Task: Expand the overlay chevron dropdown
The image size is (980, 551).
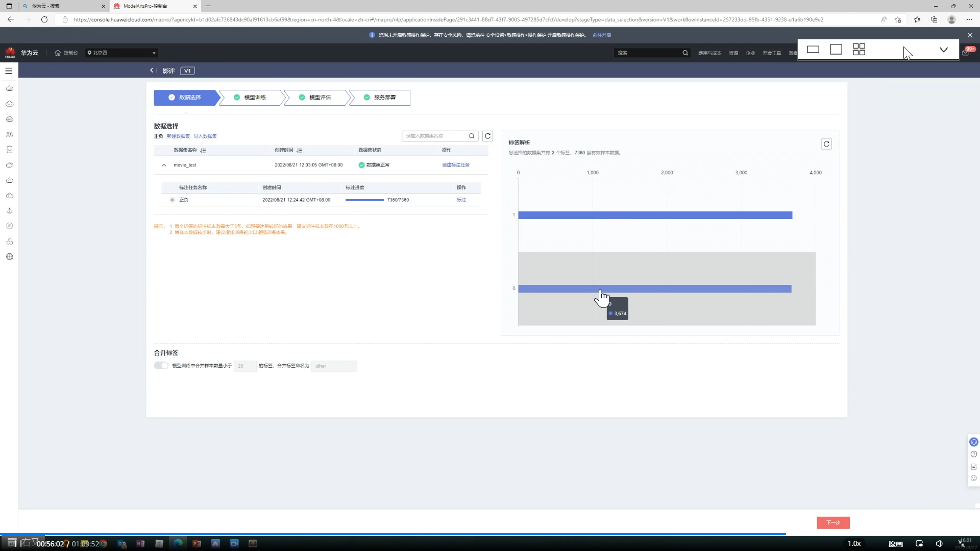Action: point(944,50)
